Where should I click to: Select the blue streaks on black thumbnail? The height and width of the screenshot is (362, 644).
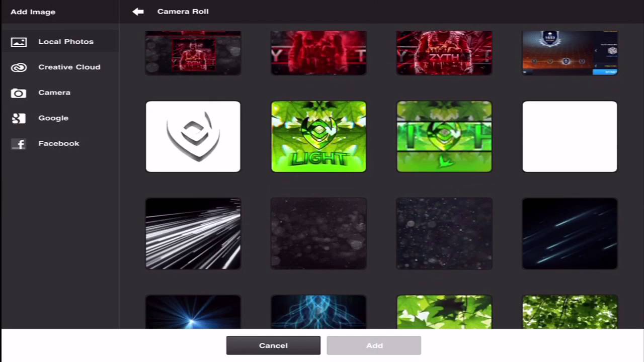(x=570, y=233)
